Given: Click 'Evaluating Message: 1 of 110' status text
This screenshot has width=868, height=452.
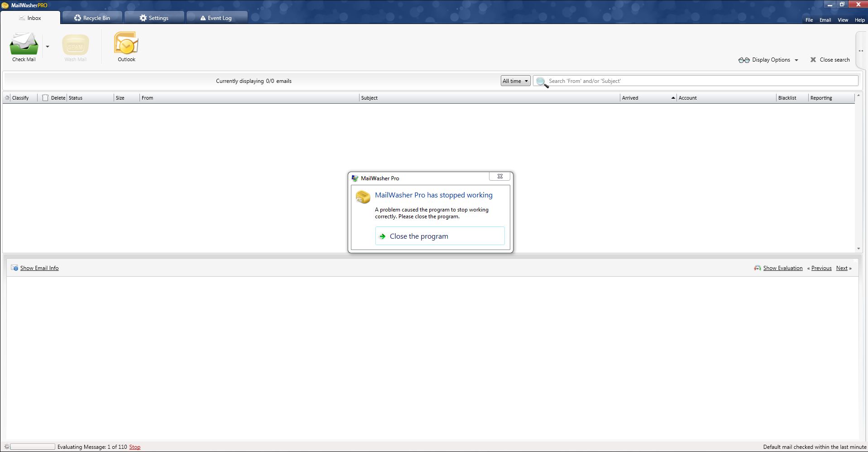Looking at the screenshot, I should 92,447.
